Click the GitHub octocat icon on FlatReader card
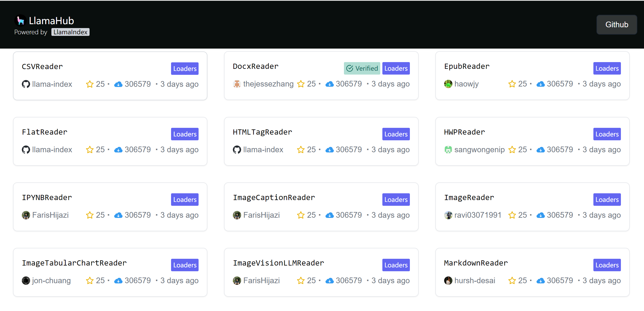 pyautogui.click(x=26, y=150)
